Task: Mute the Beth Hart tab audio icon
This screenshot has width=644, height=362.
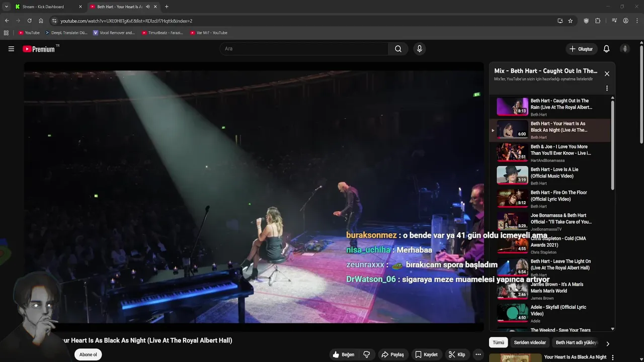Action: click(x=147, y=7)
